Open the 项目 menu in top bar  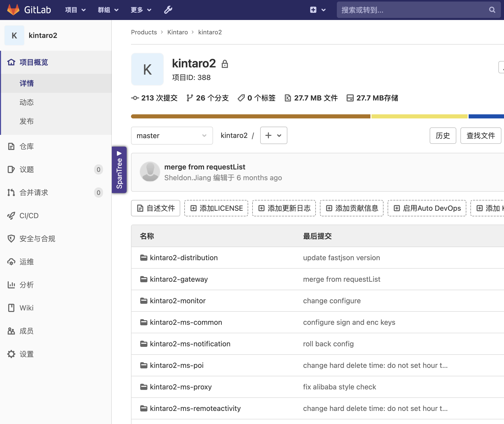pos(75,10)
